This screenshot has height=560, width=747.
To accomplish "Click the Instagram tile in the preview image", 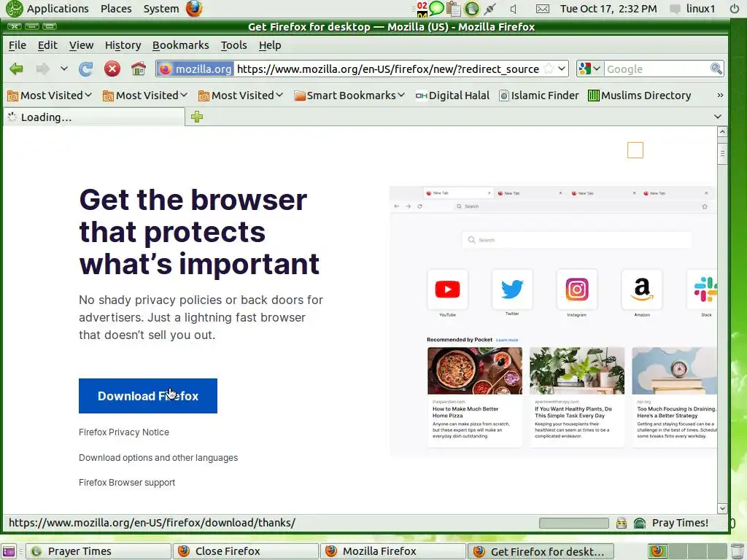I will (x=577, y=289).
